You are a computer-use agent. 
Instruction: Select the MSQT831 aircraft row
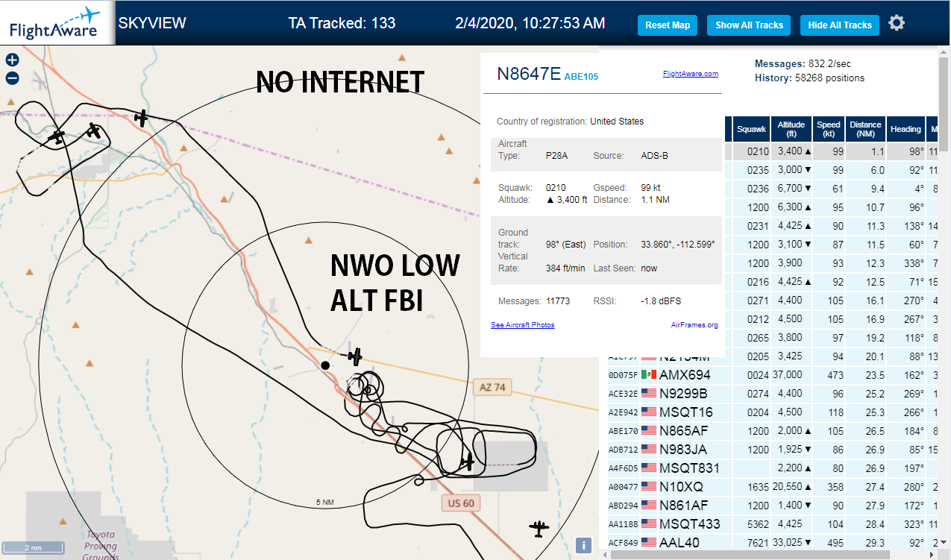coord(772,468)
